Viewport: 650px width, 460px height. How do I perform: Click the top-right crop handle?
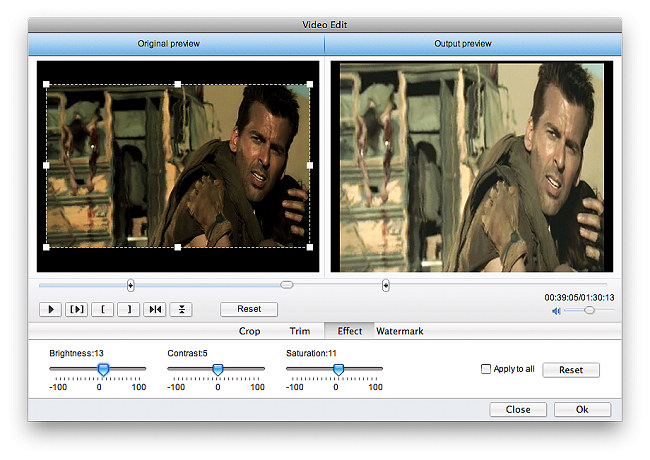coord(310,84)
